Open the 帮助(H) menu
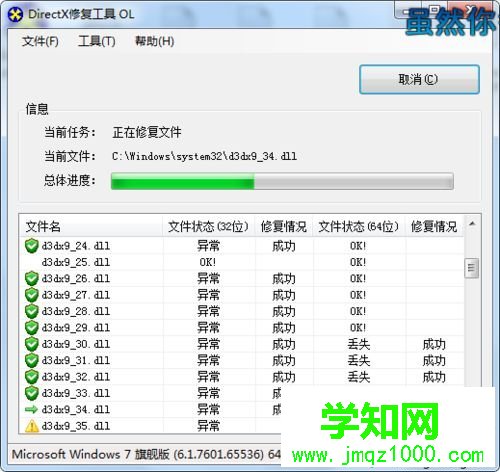500x472 pixels. click(154, 41)
